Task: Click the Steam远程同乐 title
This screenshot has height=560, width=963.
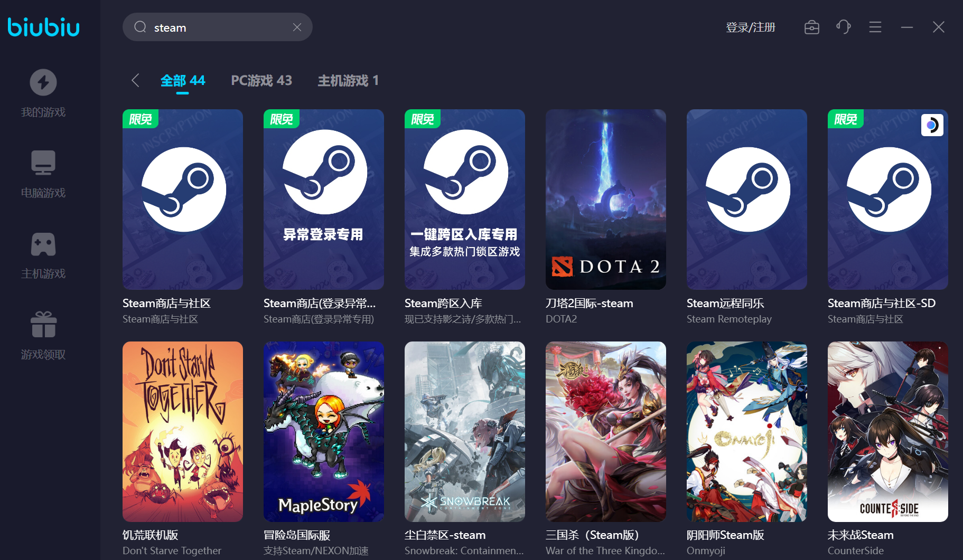Action: tap(725, 303)
